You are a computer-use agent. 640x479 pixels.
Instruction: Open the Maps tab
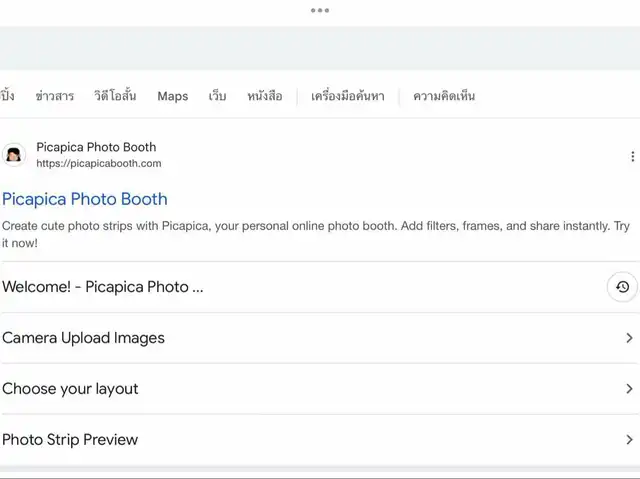172,96
